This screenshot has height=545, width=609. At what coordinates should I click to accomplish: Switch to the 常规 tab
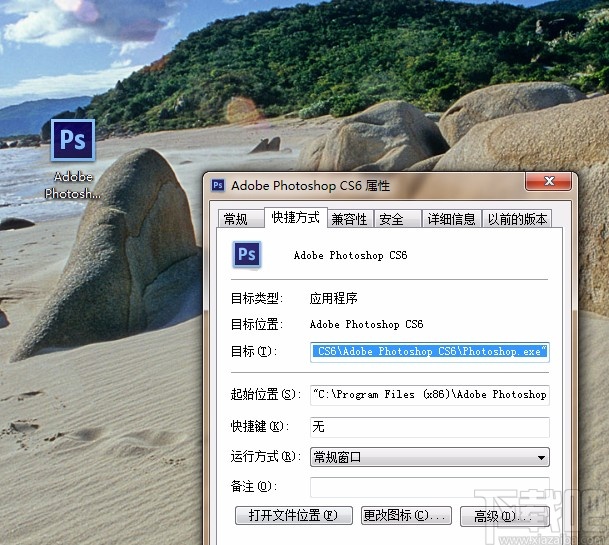click(241, 219)
